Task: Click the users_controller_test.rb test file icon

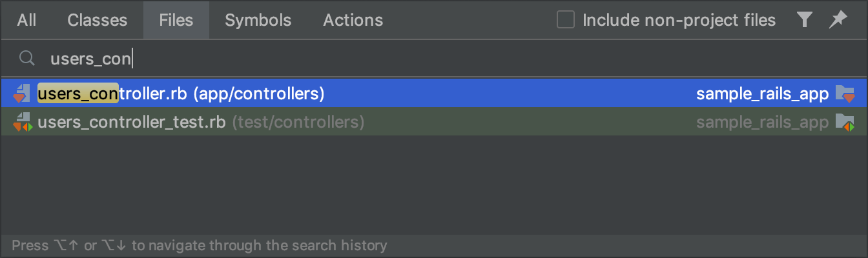Action: click(22, 121)
